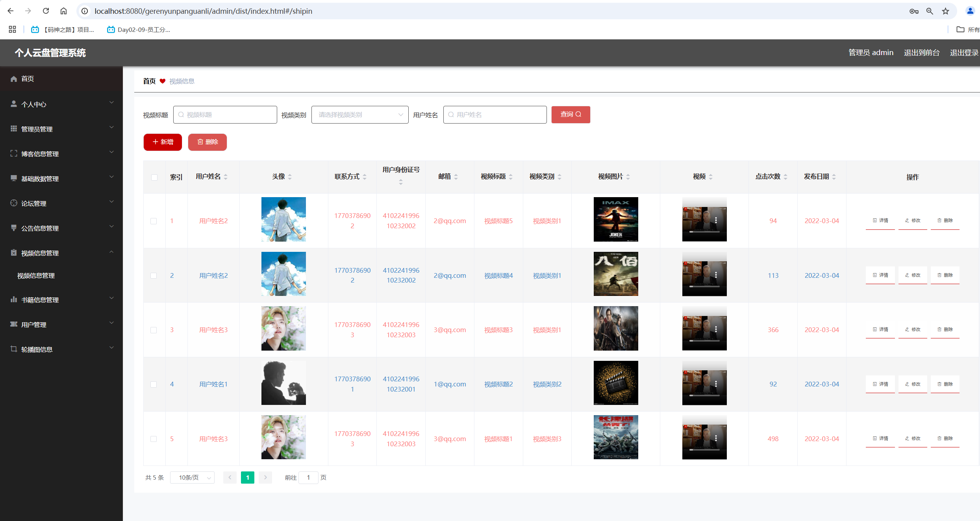Open the 请选择视频类别 dropdown
980x521 pixels.
pos(359,115)
